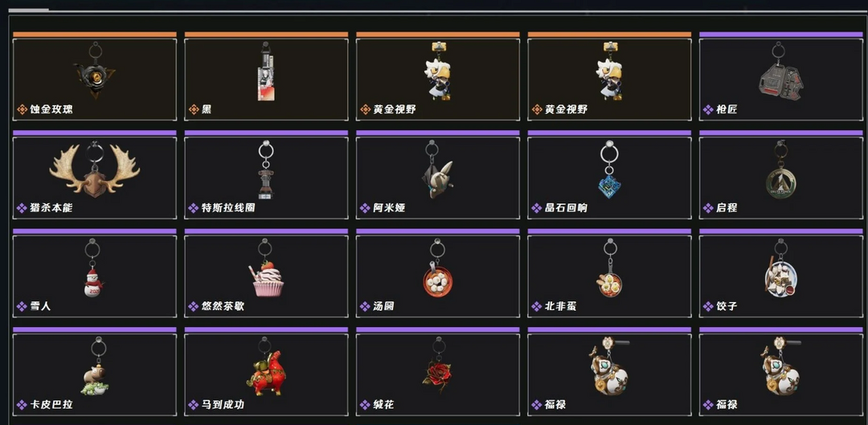Click the rarity diamond icon beside 雪人
The image size is (868, 425).
pos(22,307)
